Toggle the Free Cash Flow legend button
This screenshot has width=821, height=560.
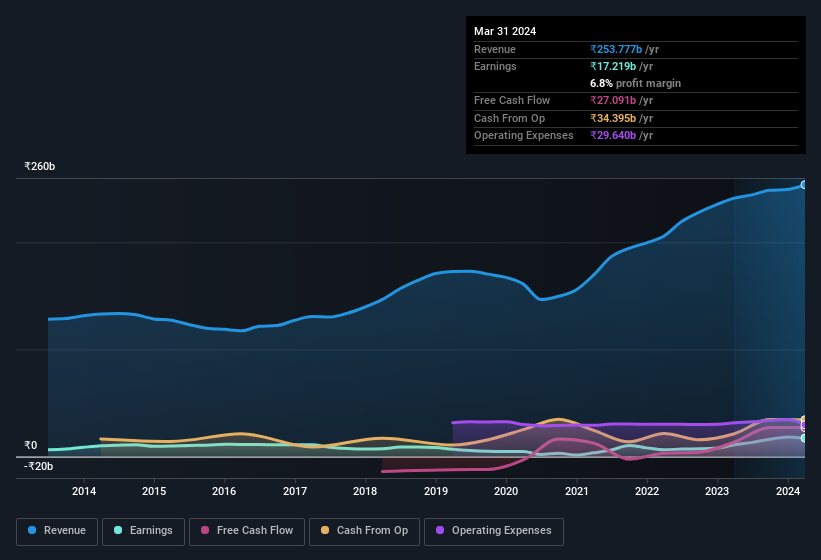pos(247,531)
